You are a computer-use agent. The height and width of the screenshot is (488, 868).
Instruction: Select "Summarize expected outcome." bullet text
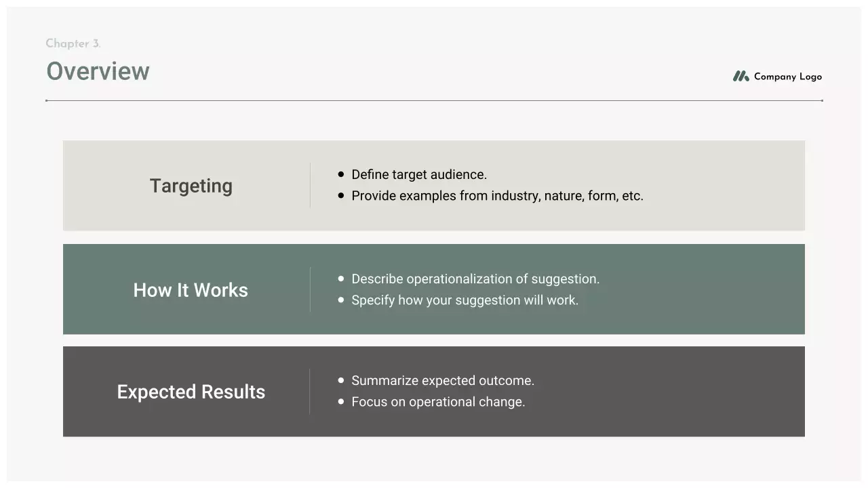[443, 381]
